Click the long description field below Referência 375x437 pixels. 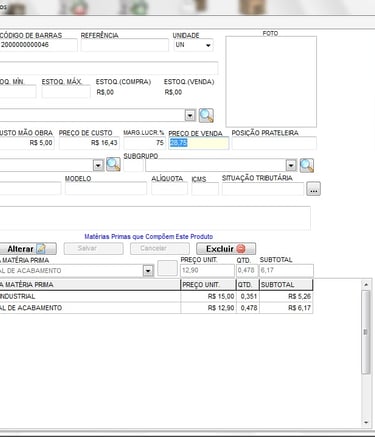coord(109,68)
